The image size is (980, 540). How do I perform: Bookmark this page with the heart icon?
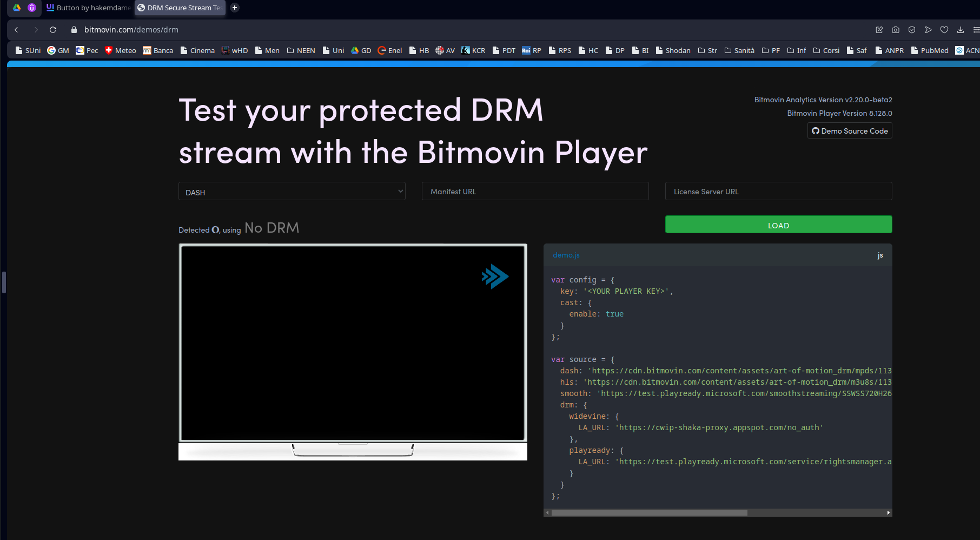(944, 30)
